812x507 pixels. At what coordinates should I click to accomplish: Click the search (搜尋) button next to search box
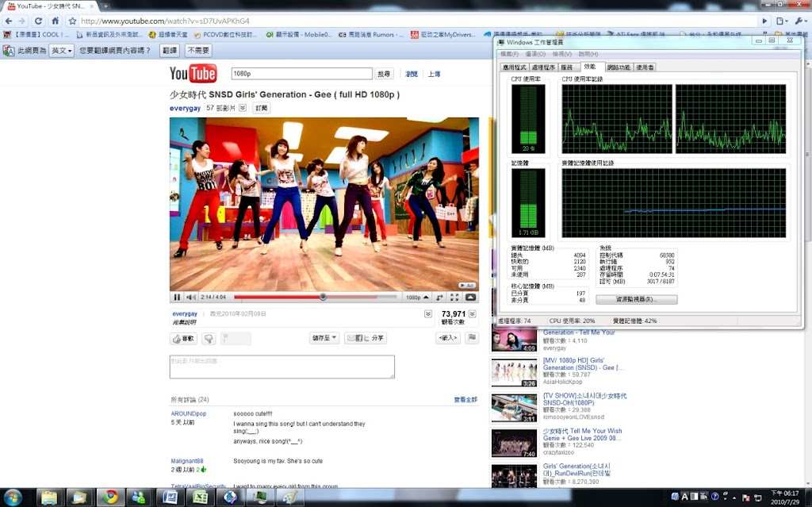coord(384,74)
